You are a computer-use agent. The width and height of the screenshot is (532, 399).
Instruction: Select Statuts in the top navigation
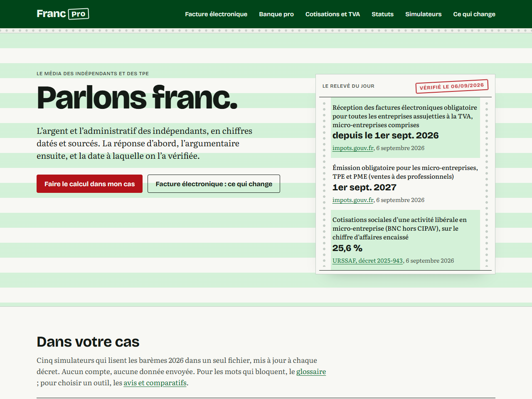tap(382, 14)
